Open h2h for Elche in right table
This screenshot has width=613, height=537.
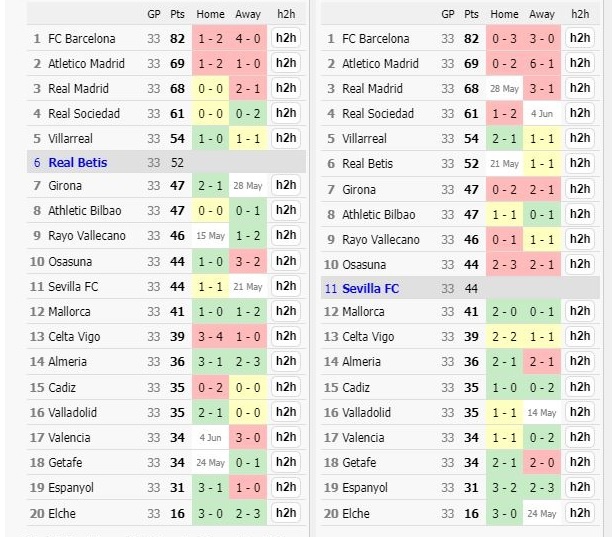580,513
